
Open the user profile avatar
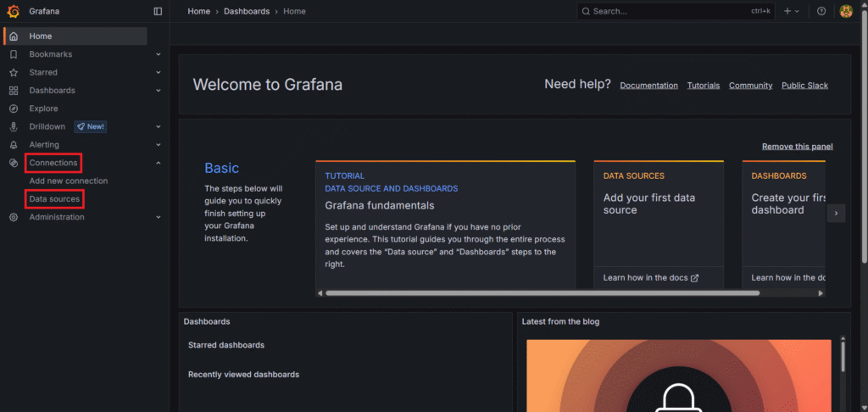846,11
